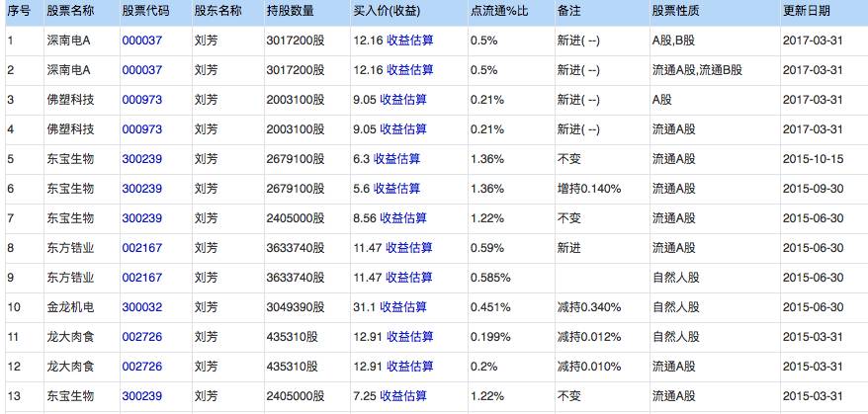Click 收益估算 link in row 9
Image resolution: width=868 pixels, height=414 pixels.
409,278
